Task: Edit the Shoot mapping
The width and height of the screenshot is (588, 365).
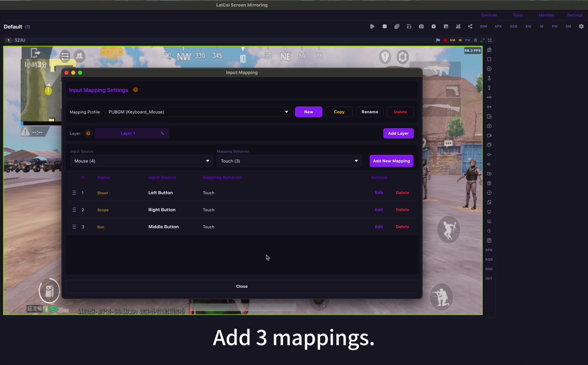Action: click(379, 193)
